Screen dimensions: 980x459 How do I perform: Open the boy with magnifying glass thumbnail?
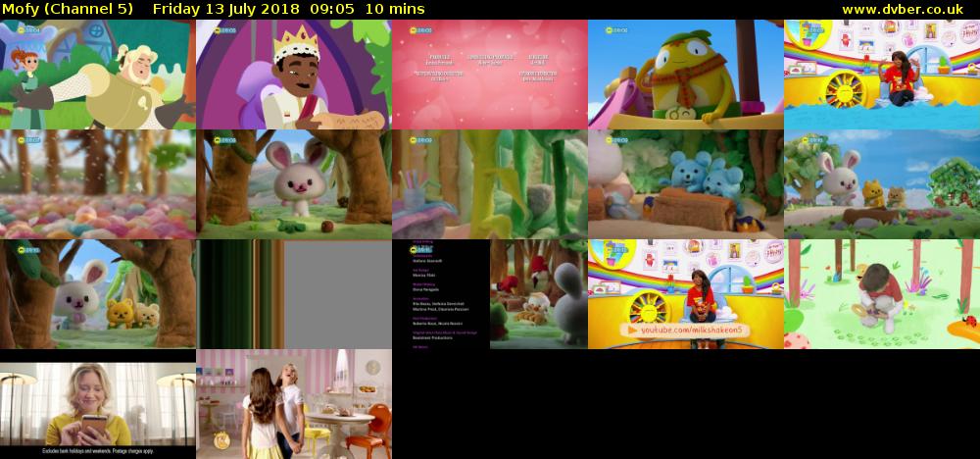click(x=882, y=294)
